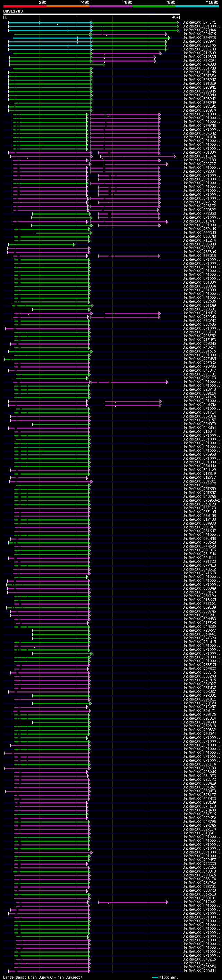
Task: Select label UniRef100_B9TJN5
Action: (x=199, y=72)
